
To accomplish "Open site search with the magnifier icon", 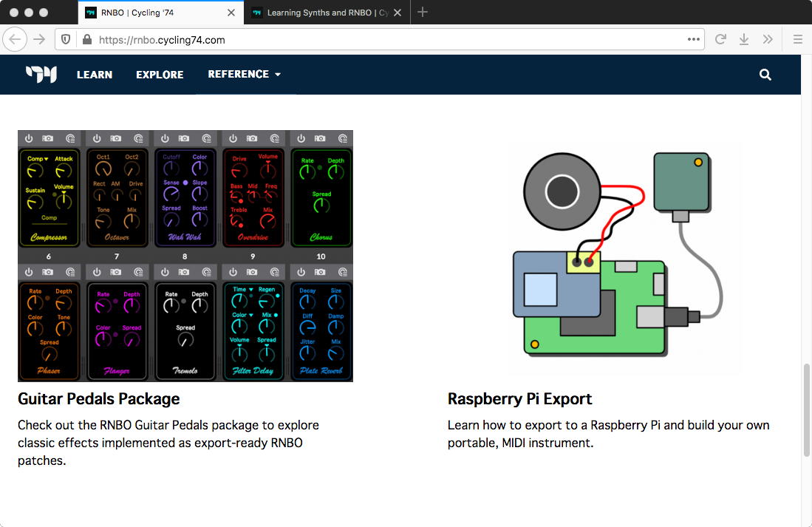I will 765,75.
